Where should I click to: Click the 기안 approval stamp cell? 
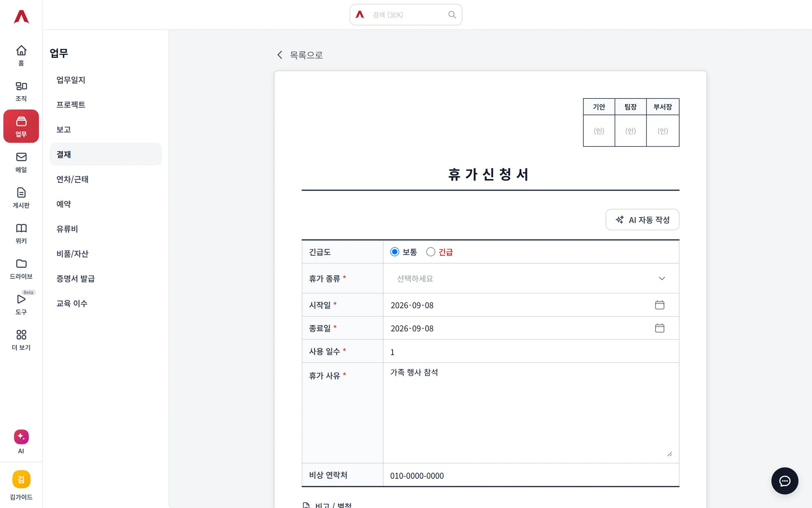599,130
